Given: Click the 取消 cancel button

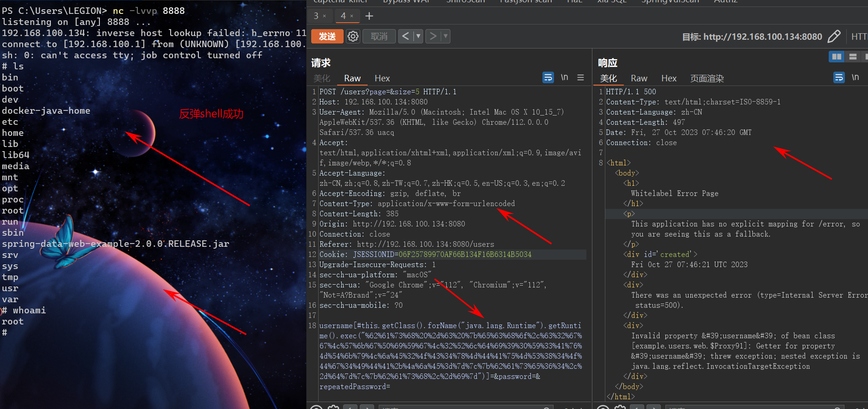Looking at the screenshot, I should [379, 36].
